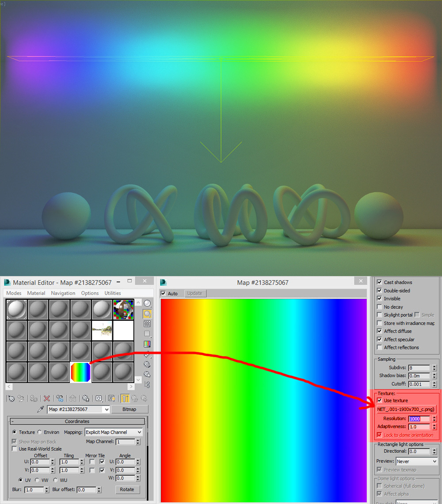Select the rainbow gradient sample slot
The image size is (442, 504).
click(x=80, y=372)
